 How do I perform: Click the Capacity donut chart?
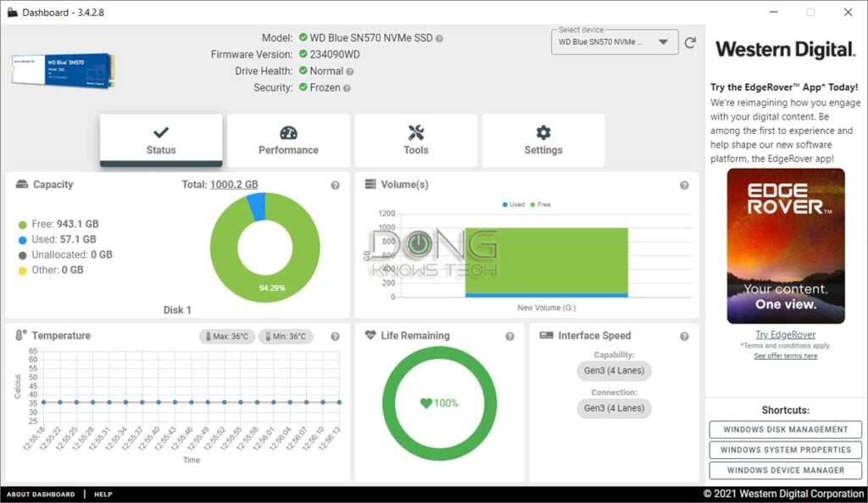[x=265, y=248]
